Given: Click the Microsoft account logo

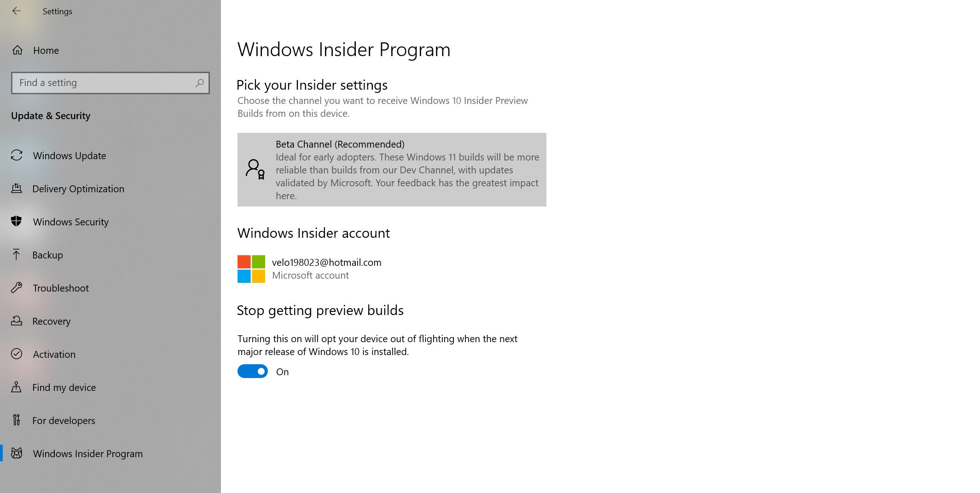Looking at the screenshot, I should pos(251,269).
